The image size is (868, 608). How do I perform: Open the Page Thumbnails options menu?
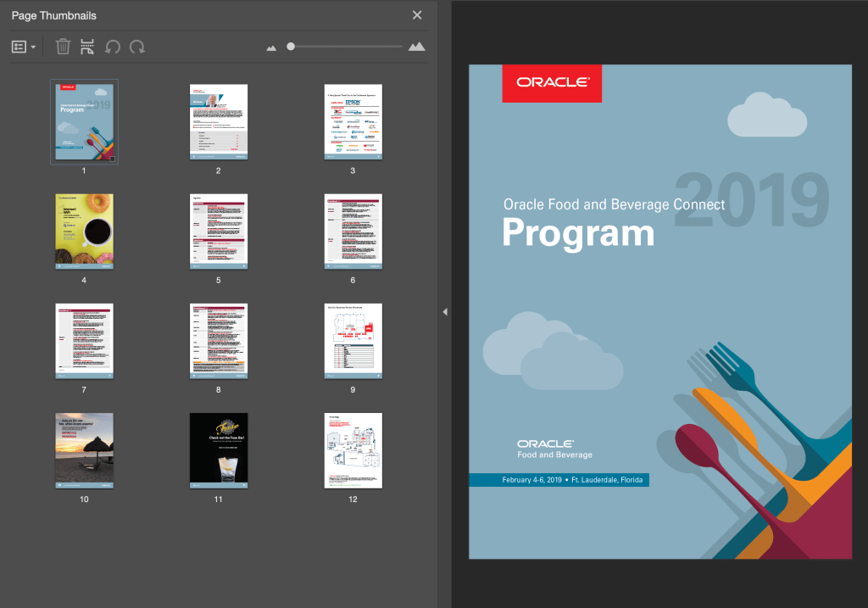(23, 47)
